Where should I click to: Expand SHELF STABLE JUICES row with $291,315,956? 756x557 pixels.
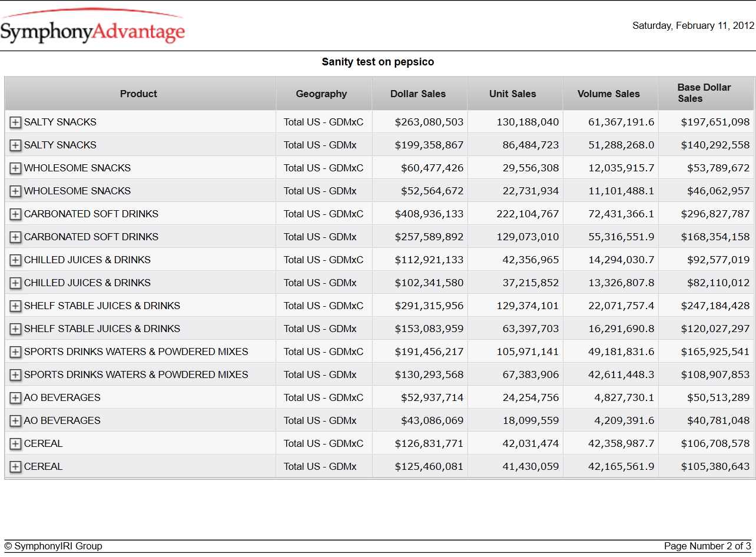coord(15,306)
